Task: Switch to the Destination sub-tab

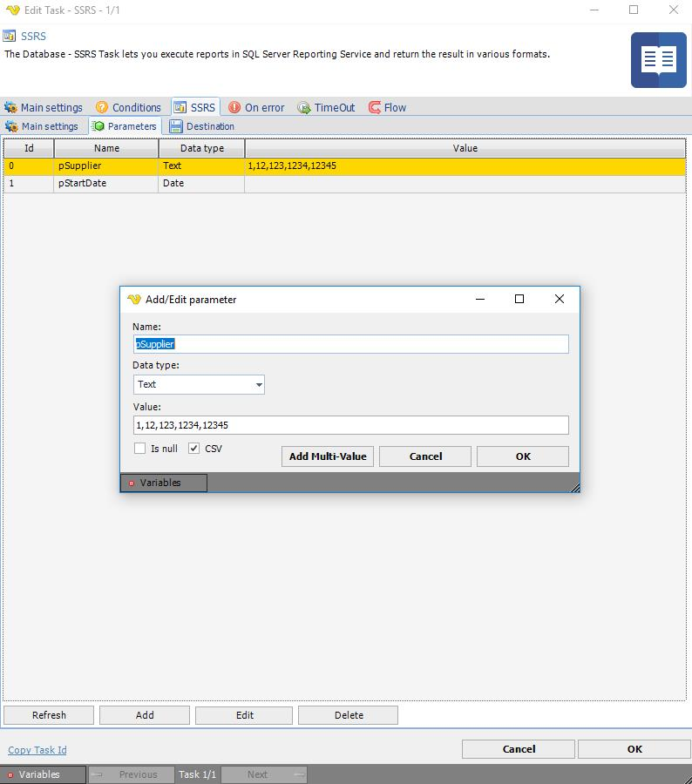Action: click(x=209, y=127)
